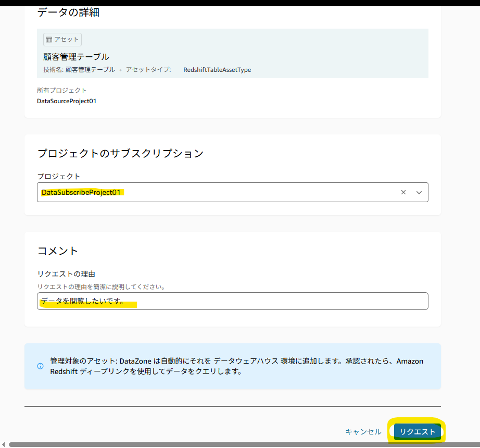Select the highlighted DataSubscribeProject01 value
480x448 pixels.
[x=83, y=192]
